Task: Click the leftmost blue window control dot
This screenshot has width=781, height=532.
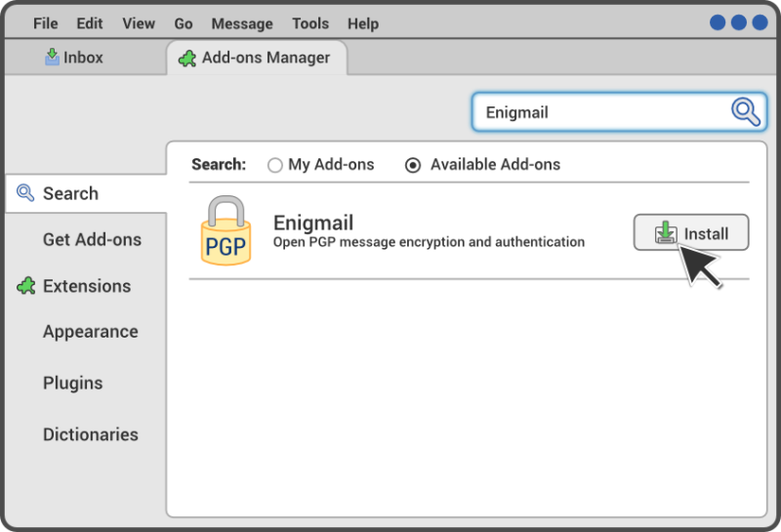Action: pos(718,22)
